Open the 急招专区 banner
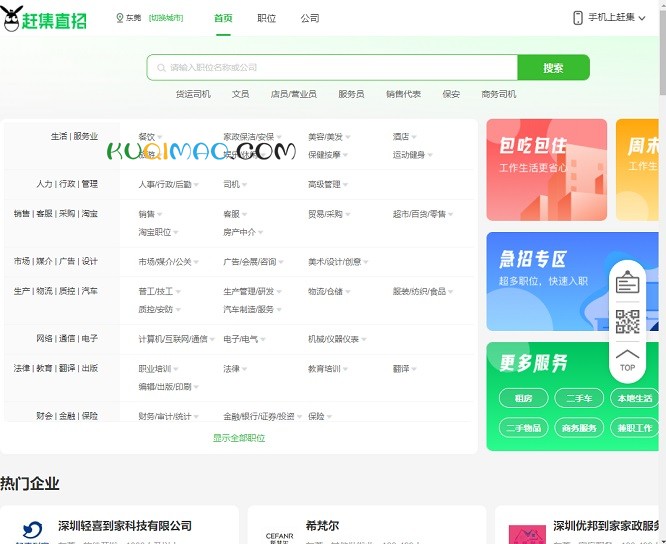666x544 pixels. [x=573, y=282]
